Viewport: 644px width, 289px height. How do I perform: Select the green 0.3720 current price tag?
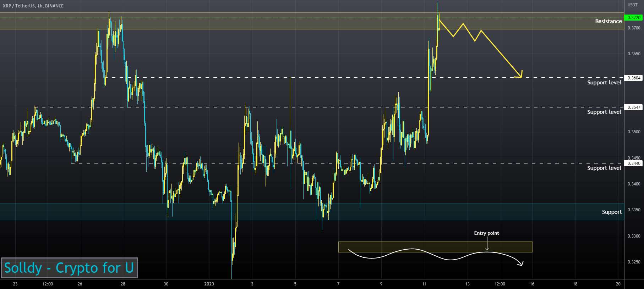(634, 17)
